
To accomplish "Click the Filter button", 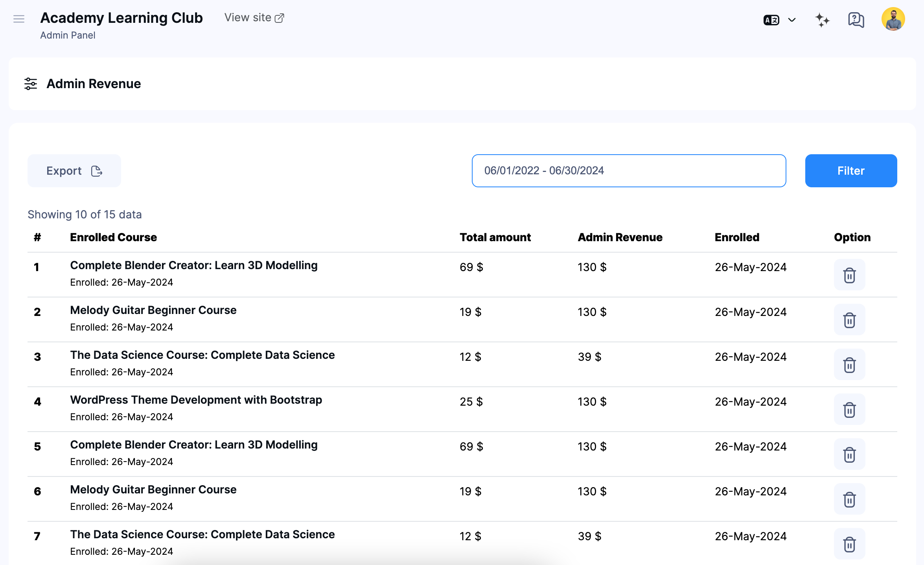I will click(850, 171).
